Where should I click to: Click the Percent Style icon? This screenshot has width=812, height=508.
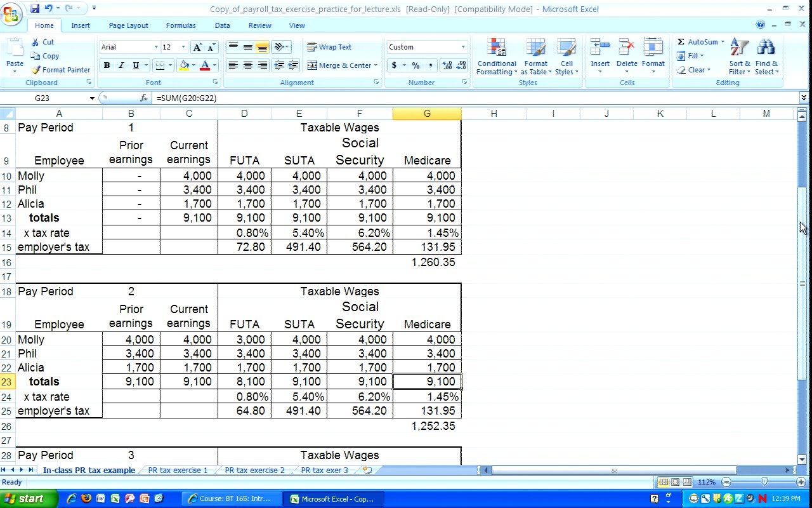coord(416,65)
